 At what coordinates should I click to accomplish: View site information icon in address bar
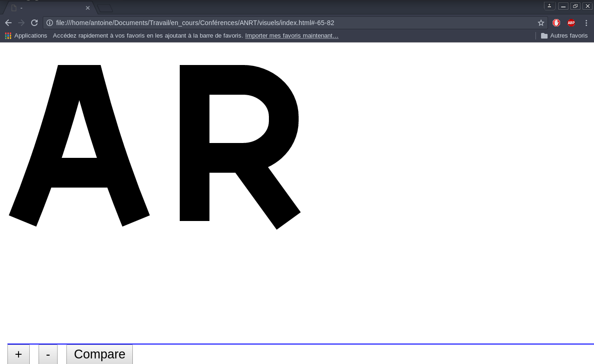[50, 23]
